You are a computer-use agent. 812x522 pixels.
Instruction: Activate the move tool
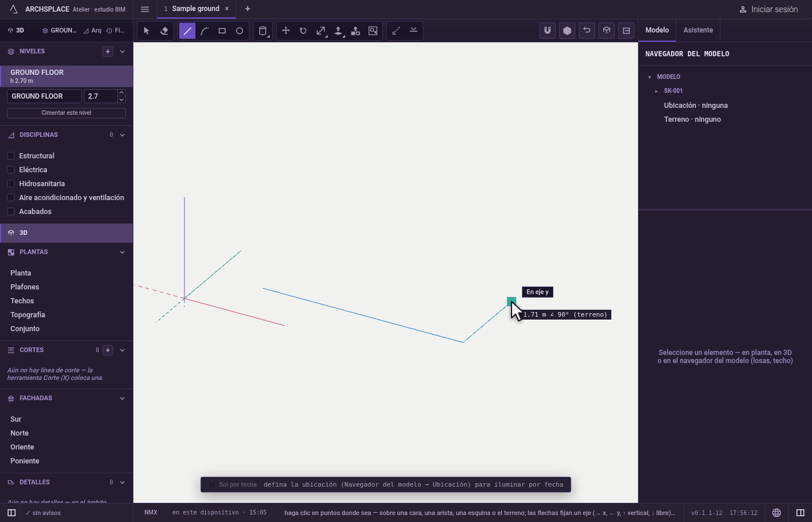[x=286, y=31]
